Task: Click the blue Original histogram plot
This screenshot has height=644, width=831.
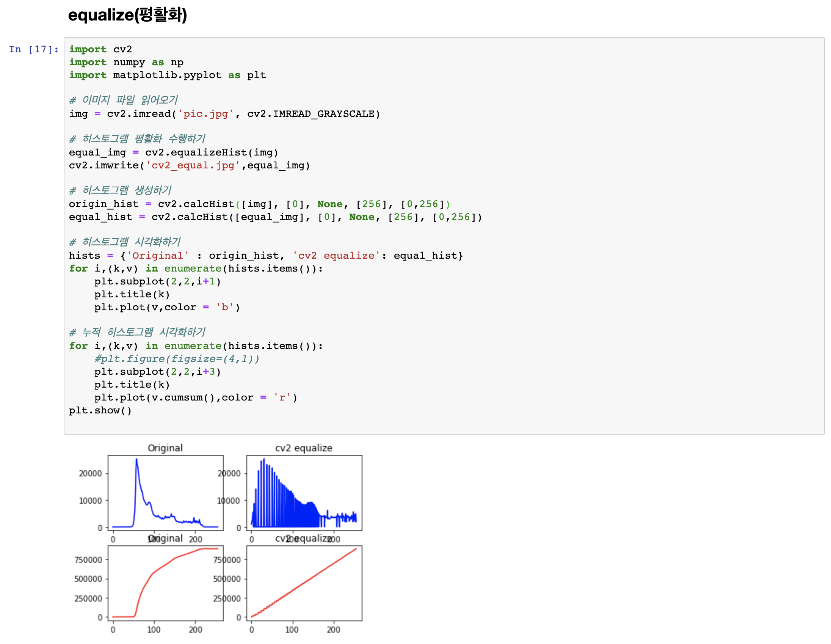Action: point(166,493)
